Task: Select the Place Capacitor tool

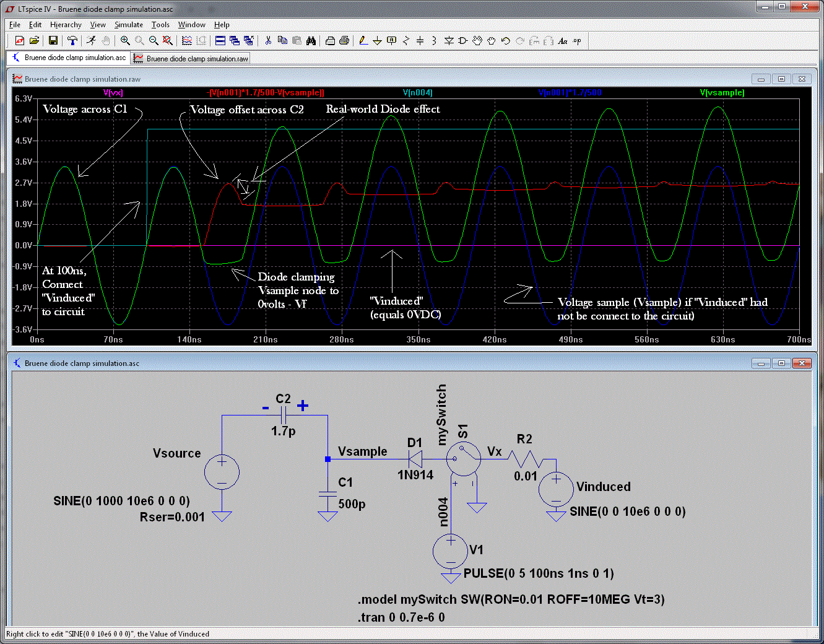Action: pyautogui.click(x=420, y=41)
